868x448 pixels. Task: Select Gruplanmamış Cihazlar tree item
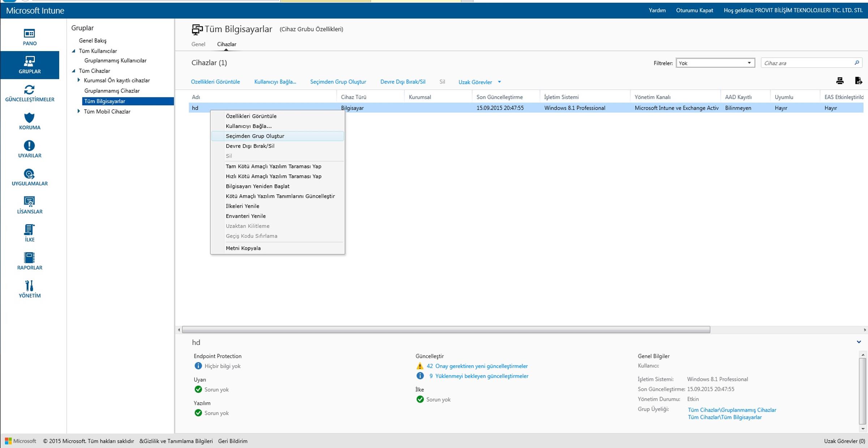pyautogui.click(x=112, y=91)
